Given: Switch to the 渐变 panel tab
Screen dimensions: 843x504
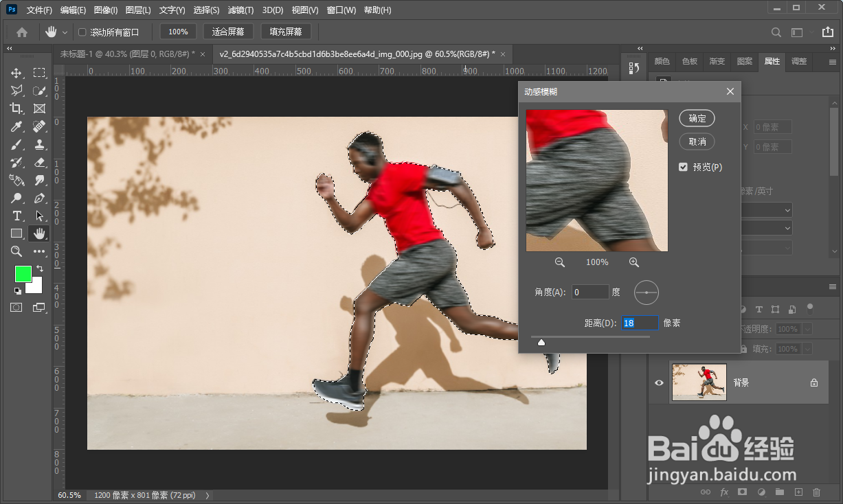Looking at the screenshot, I should point(717,61).
